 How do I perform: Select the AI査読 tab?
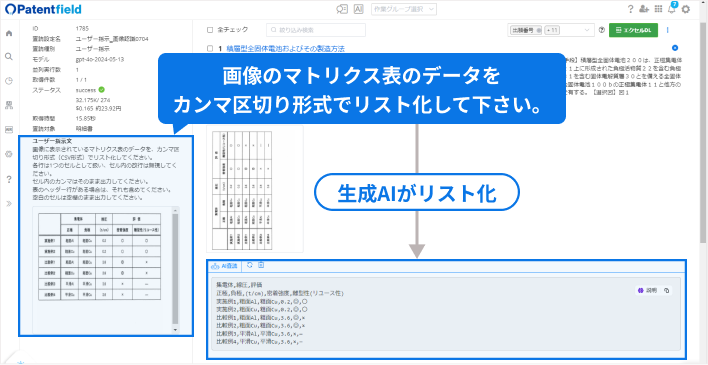pyautogui.click(x=224, y=266)
